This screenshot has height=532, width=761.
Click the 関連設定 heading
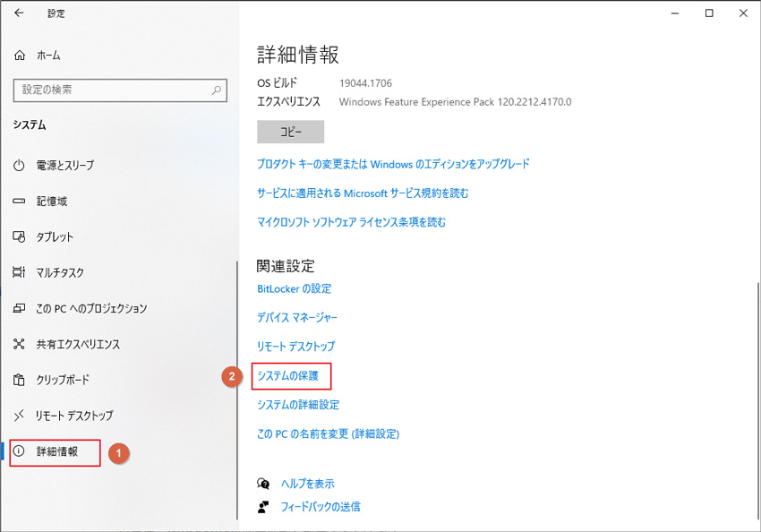click(x=286, y=266)
